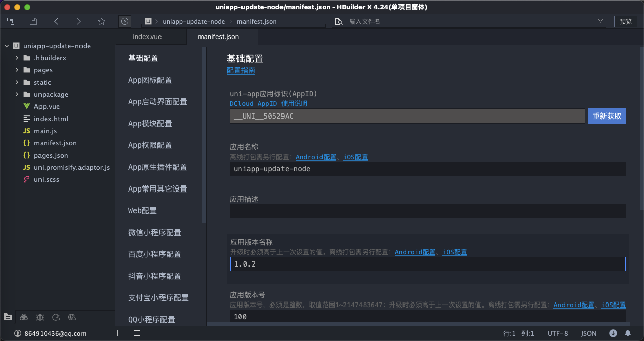This screenshot has width=644, height=341.
Task: Click uniapp-update-node in the breadcrumb
Action: click(193, 22)
